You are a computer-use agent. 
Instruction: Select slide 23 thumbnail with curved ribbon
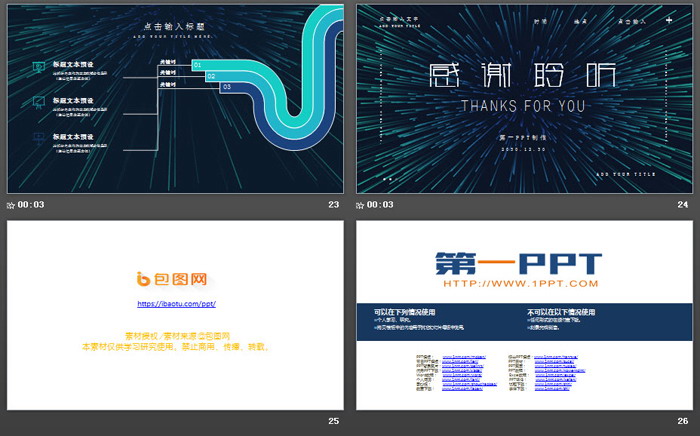175,99
